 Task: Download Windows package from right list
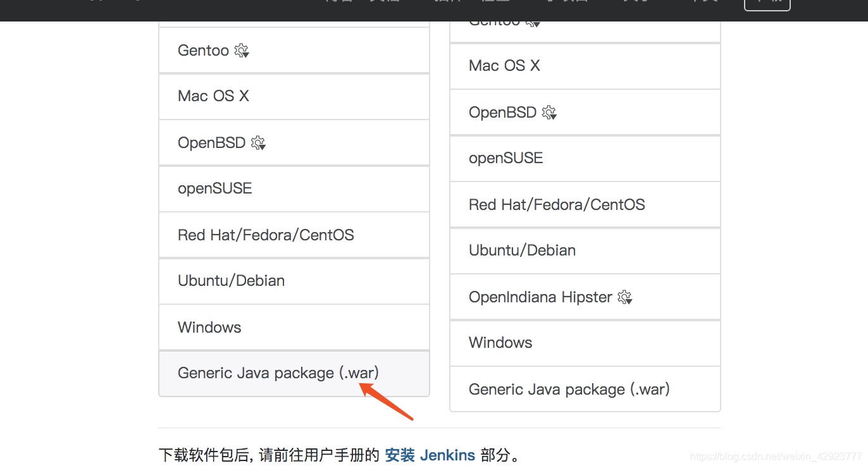(585, 343)
